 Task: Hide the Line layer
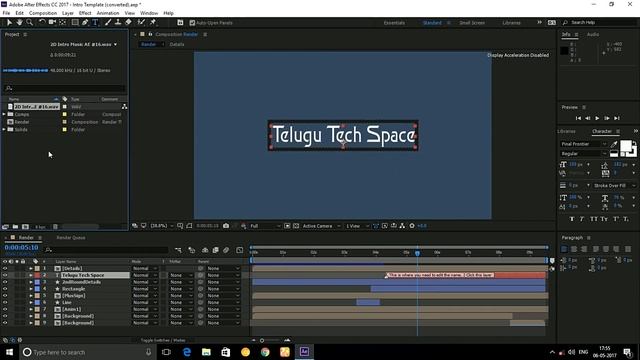point(5,302)
